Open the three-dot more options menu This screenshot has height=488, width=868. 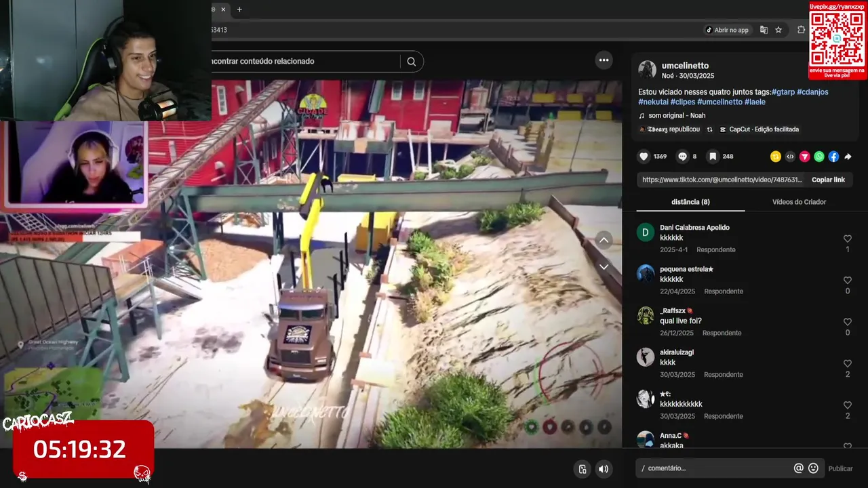[x=604, y=60]
